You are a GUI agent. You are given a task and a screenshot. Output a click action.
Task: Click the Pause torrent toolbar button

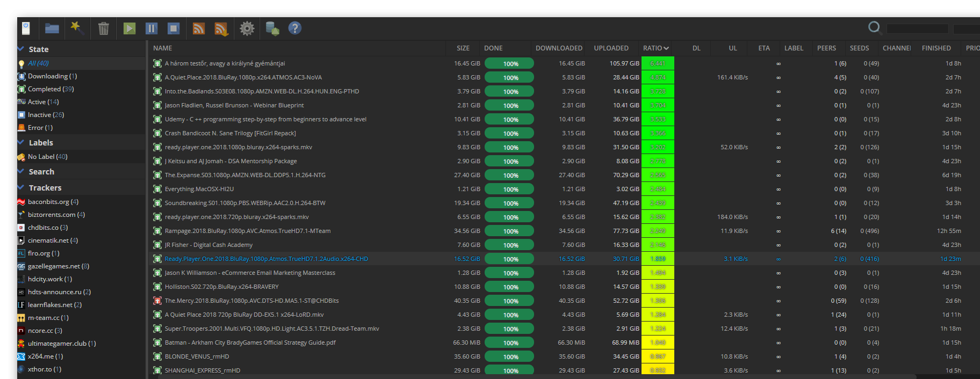(x=152, y=28)
